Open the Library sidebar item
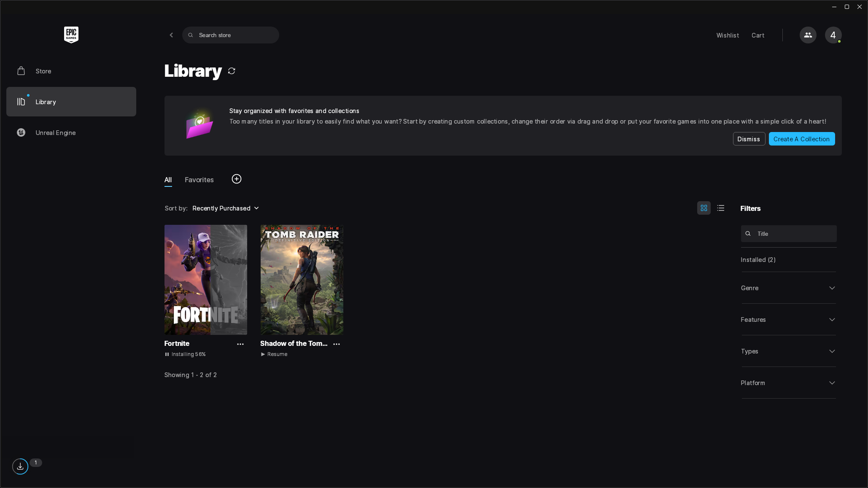The width and height of the screenshot is (868, 488). (x=71, y=102)
